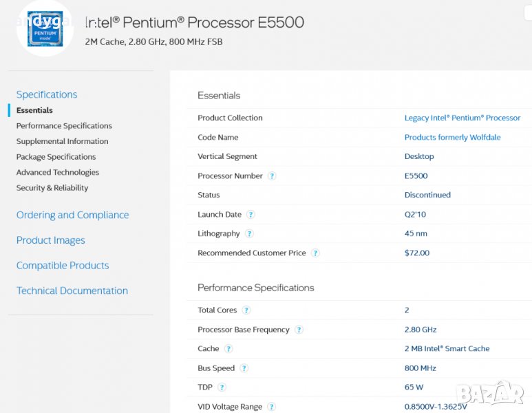Expand the Ordering and Compliance section
The height and width of the screenshot is (413, 532).
[x=72, y=215]
